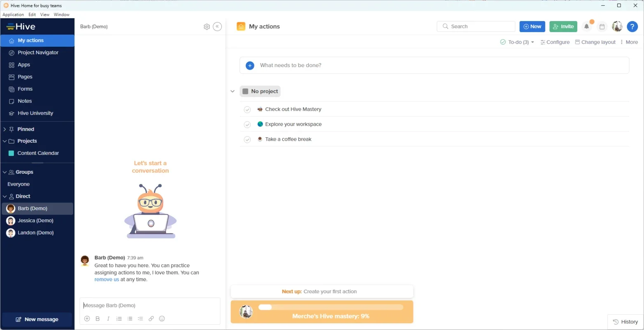Open the emoji picker
Viewport: 644px width, 330px height.
[x=162, y=318]
